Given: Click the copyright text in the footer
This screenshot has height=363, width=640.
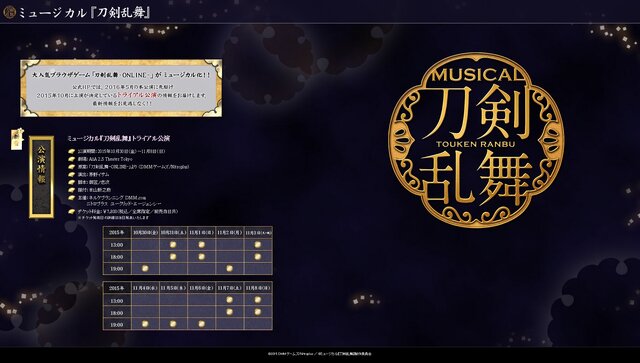Looking at the screenshot, I should [320, 354].
